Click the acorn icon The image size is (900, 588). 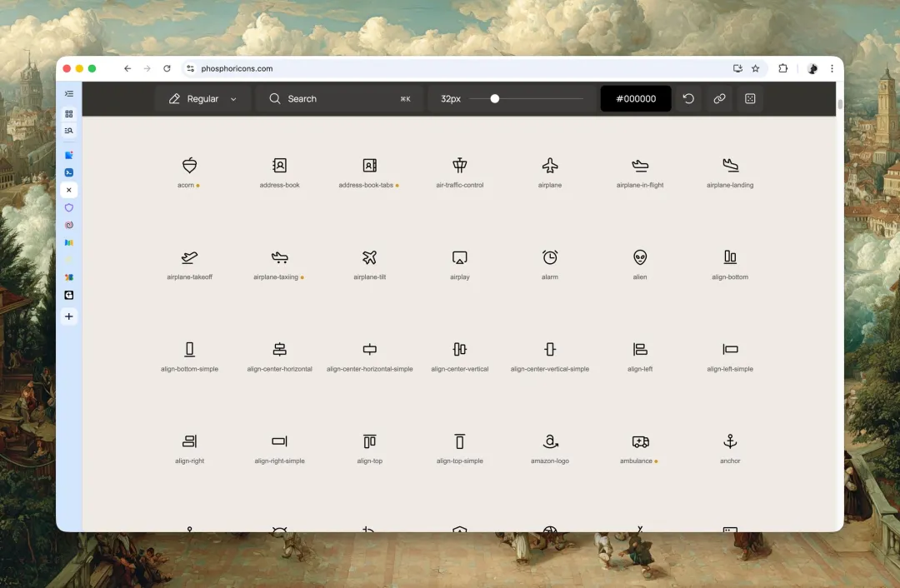[x=190, y=166]
